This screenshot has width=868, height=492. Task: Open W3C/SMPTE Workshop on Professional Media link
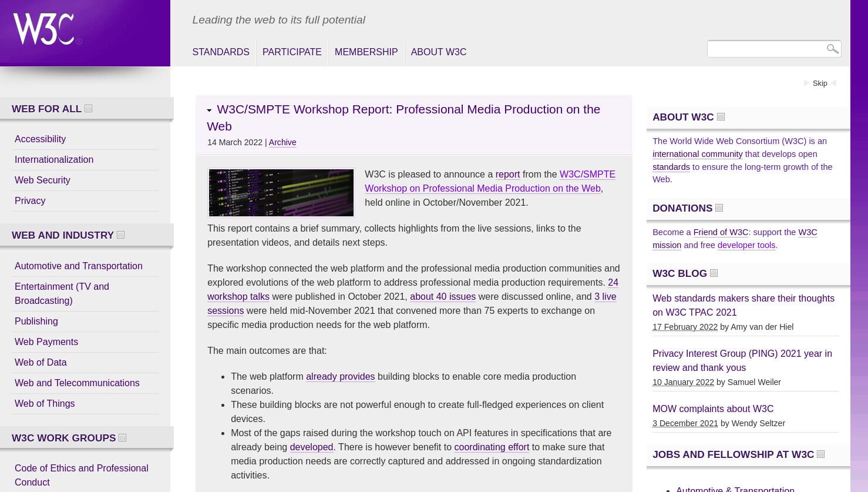coord(490,182)
